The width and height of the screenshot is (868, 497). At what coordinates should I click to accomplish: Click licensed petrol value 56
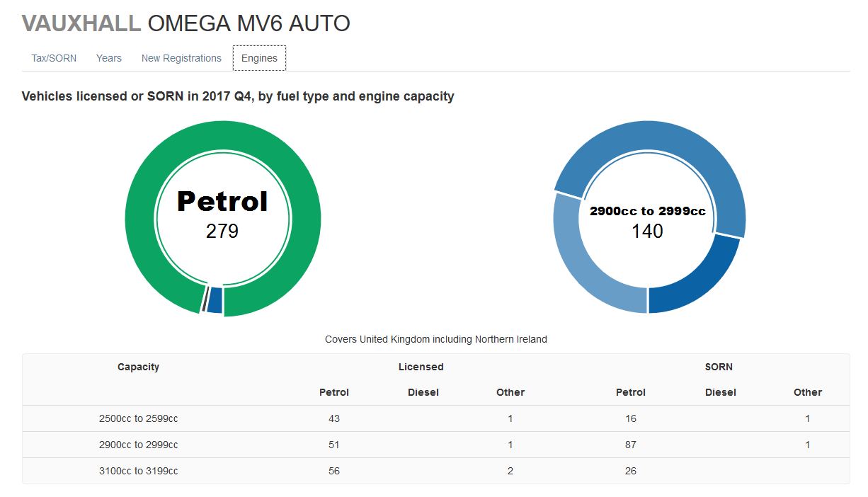(334, 471)
